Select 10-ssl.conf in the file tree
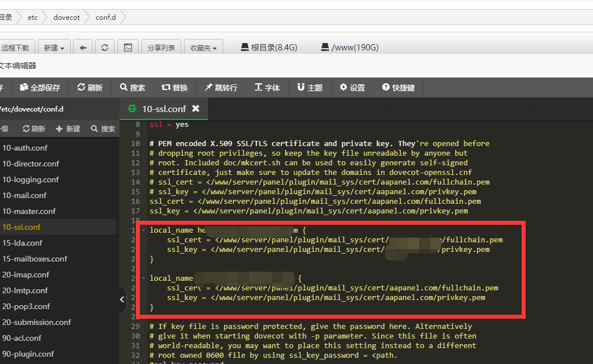593x364 pixels. click(58, 227)
